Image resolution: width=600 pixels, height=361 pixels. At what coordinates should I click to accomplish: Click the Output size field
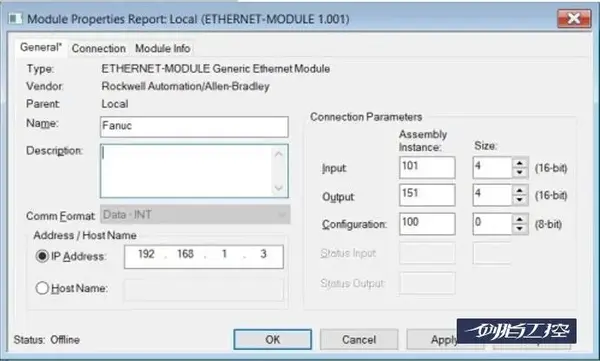pyautogui.click(x=492, y=195)
